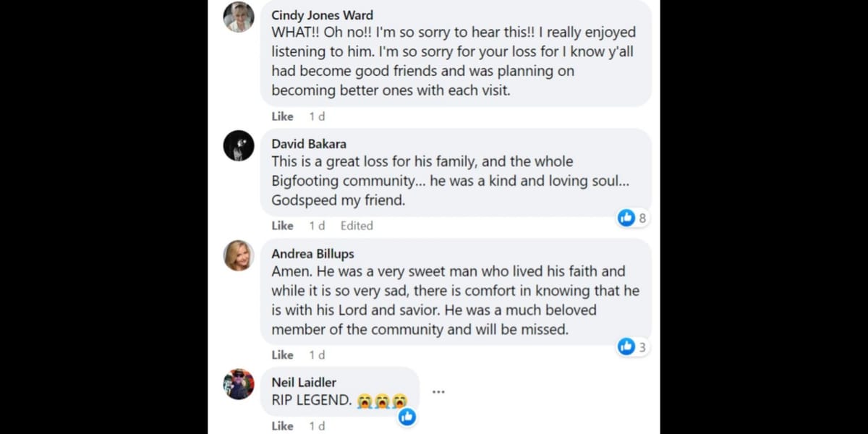The image size is (868, 434).
Task: Like Cindy Jones Ward's comment
Action: (282, 116)
